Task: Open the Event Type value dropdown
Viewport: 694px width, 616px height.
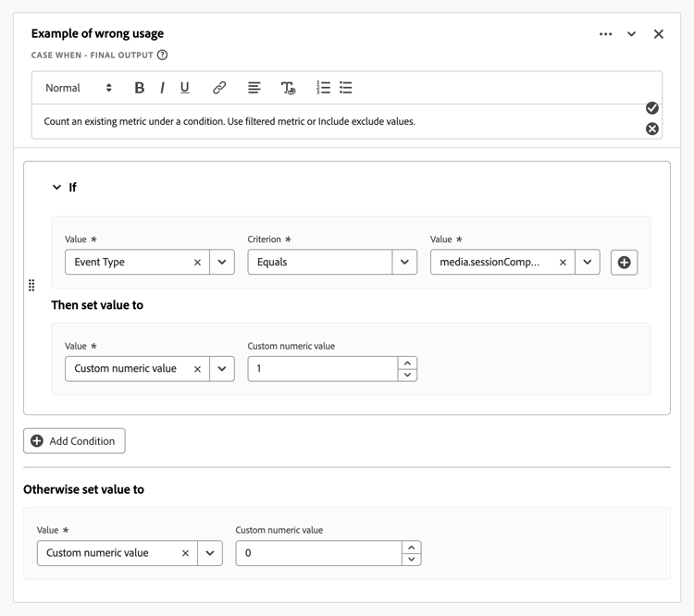Action: click(x=222, y=263)
